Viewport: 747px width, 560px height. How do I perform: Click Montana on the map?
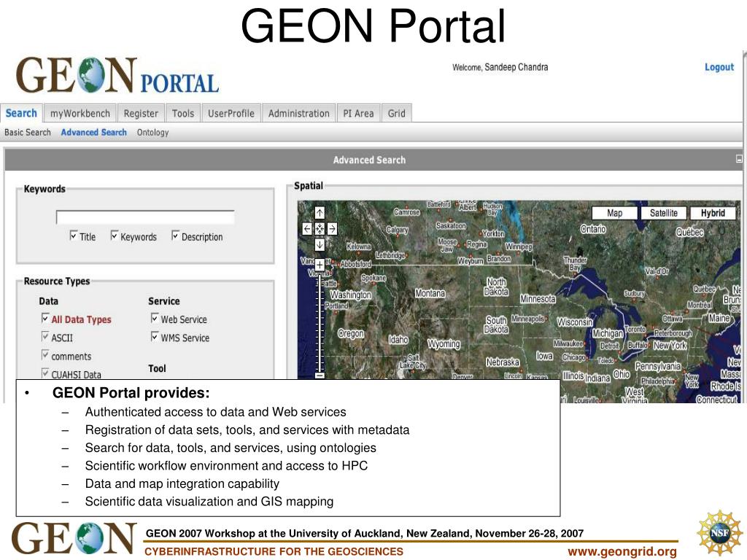[x=430, y=293]
